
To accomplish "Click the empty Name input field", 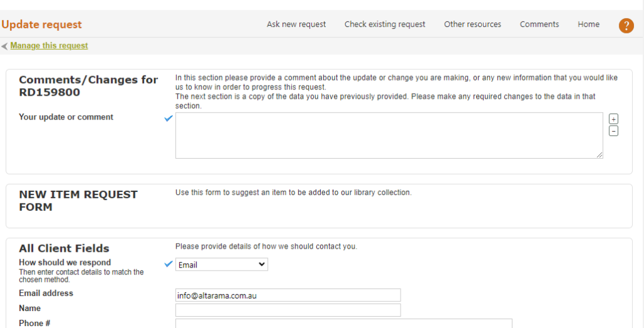I will coord(288,310).
